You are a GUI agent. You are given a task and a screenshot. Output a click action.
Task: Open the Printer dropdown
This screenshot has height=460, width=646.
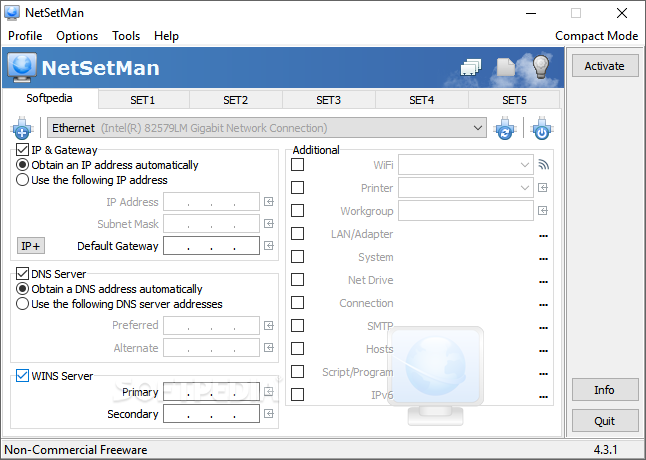(466, 188)
